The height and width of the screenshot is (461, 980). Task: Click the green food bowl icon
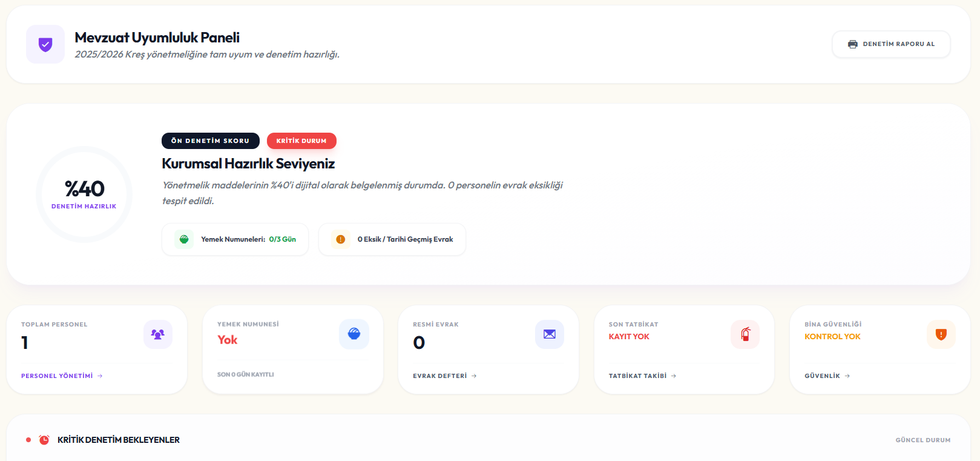point(184,239)
